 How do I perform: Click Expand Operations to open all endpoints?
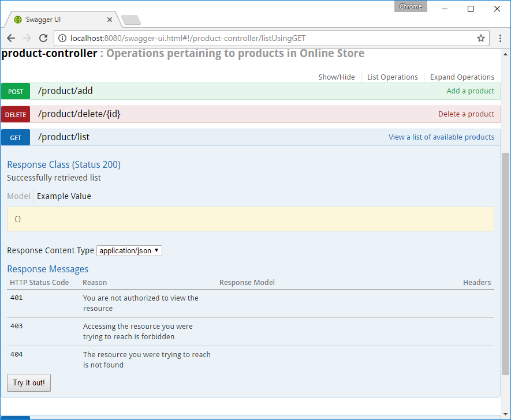(462, 77)
